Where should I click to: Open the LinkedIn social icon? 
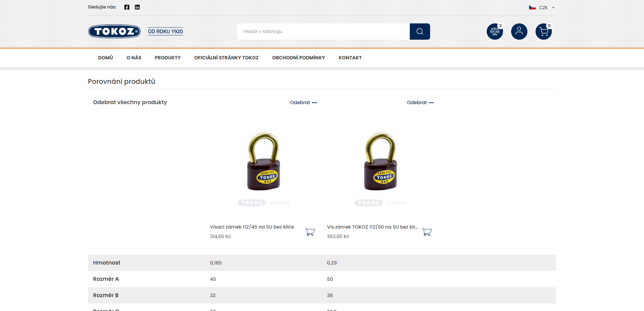(x=137, y=7)
